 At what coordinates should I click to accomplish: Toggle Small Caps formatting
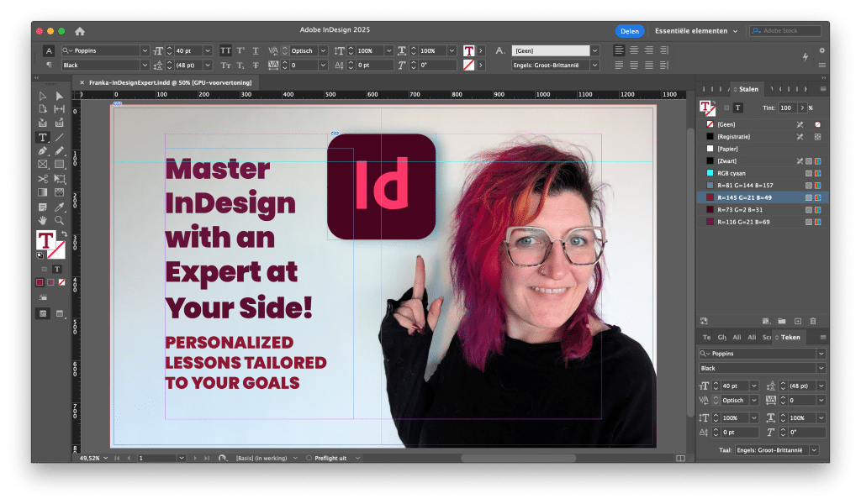tap(225, 66)
